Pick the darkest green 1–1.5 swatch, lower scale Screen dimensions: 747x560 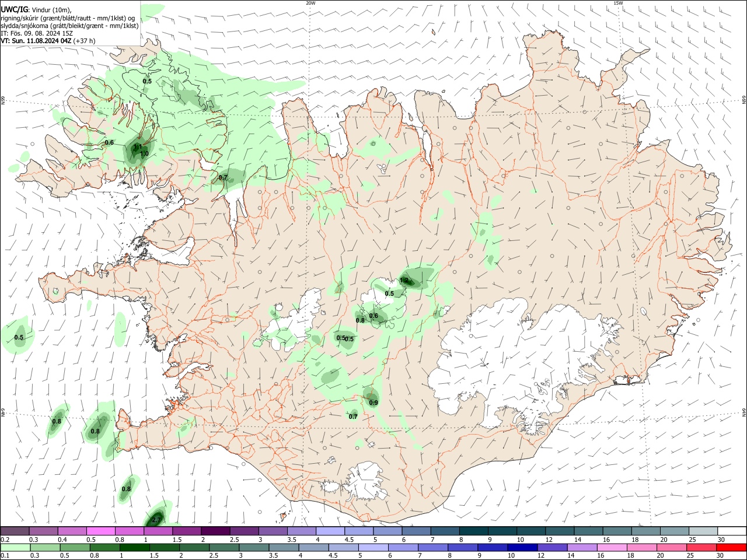134,547
